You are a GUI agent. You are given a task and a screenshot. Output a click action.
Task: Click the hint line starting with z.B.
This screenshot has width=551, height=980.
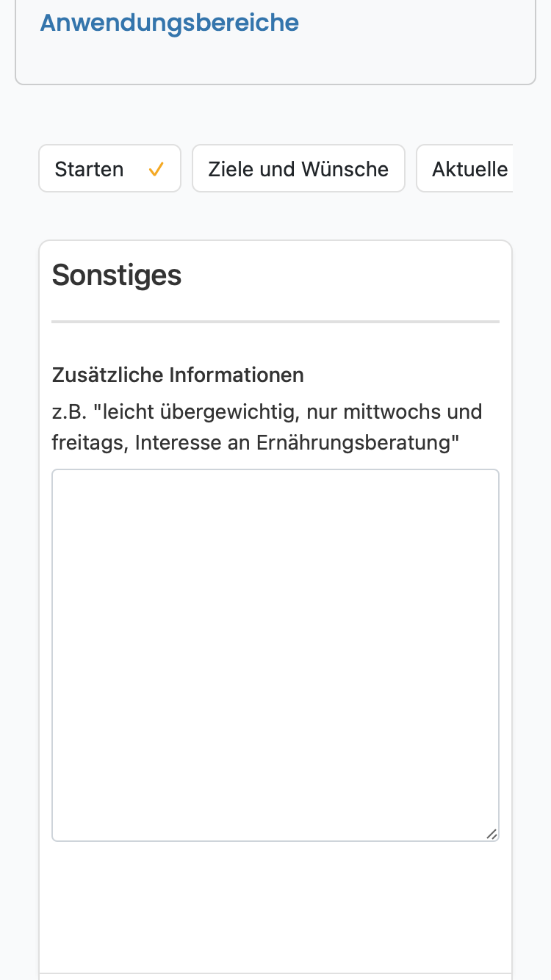tap(267, 411)
